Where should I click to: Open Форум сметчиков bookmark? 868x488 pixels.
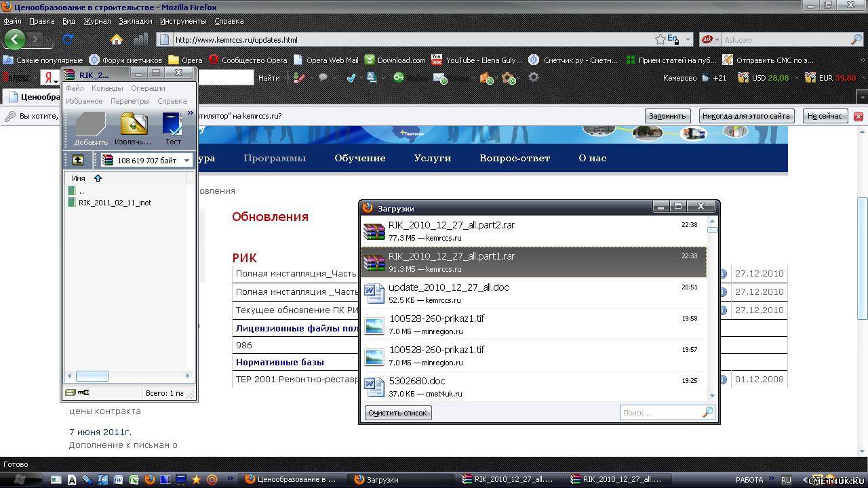tap(125, 60)
